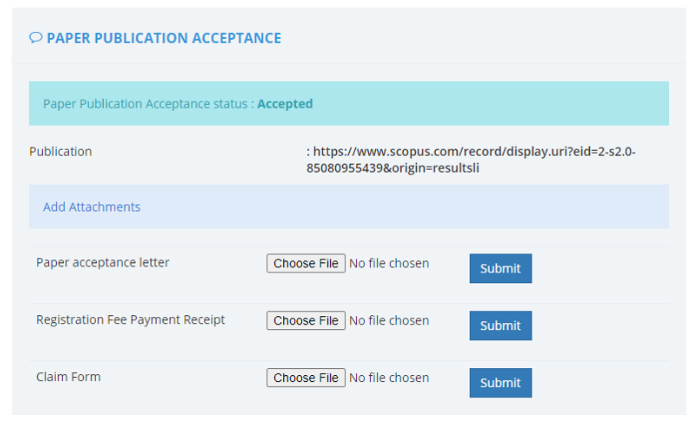Image resolution: width=698 pixels, height=435 pixels.
Task: Submit the Claim Form attachment
Action: 500,383
